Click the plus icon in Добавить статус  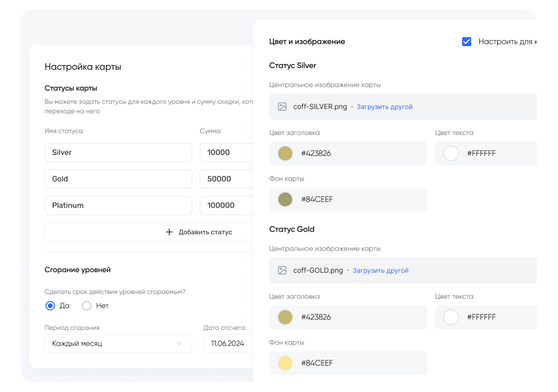pyautogui.click(x=169, y=232)
